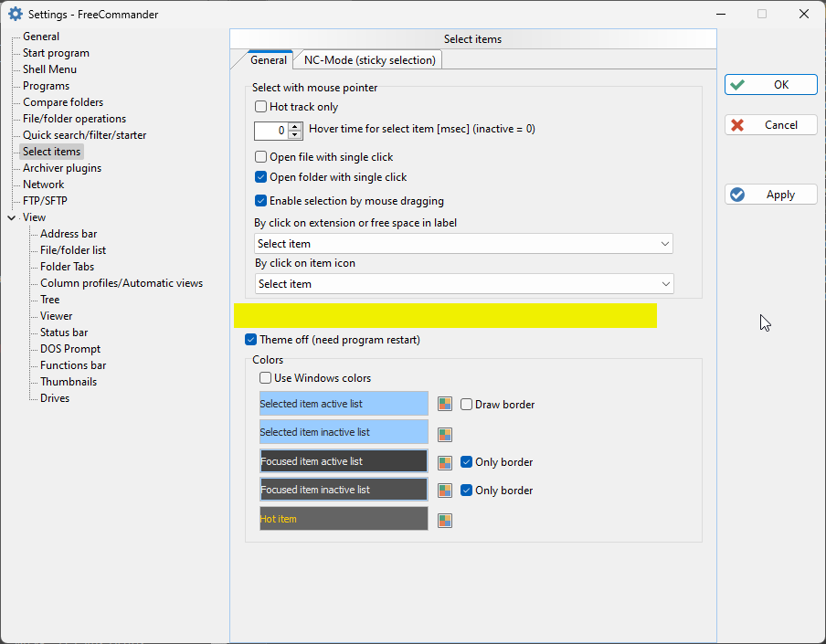
Task: Open Thumbnails settings page
Action: pyautogui.click(x=69, y=382)
